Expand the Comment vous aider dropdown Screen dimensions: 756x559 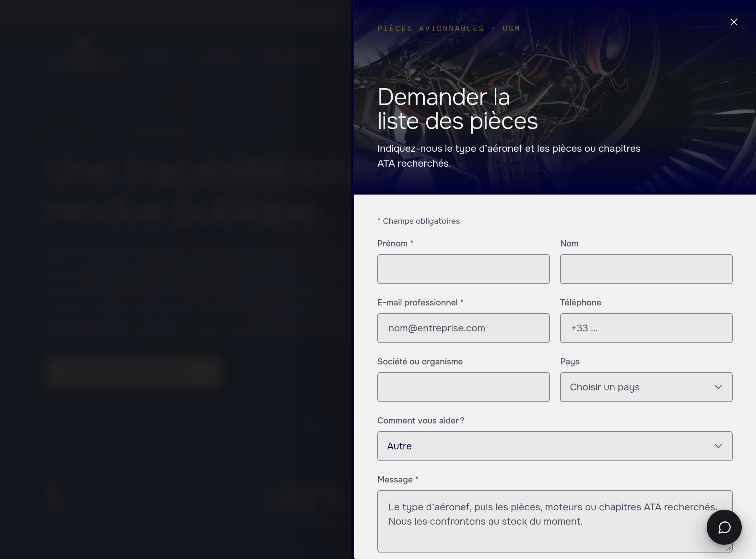click(x=555, y=446)
